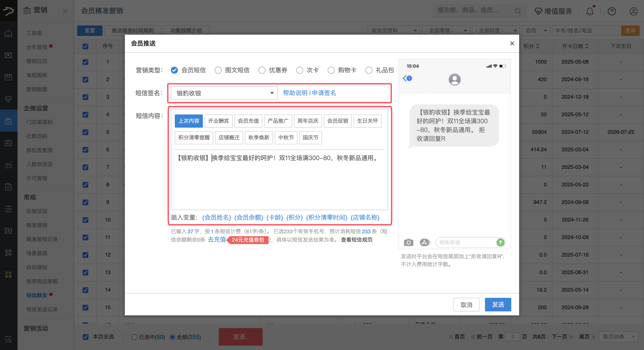
Task: Click the user account avatar icon
Action: click(633, 11)
